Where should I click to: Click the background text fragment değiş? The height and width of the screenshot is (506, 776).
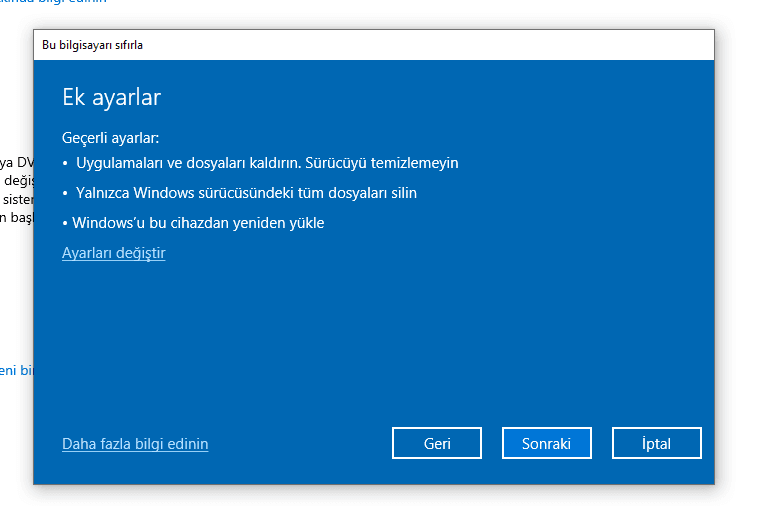point(17,180)
